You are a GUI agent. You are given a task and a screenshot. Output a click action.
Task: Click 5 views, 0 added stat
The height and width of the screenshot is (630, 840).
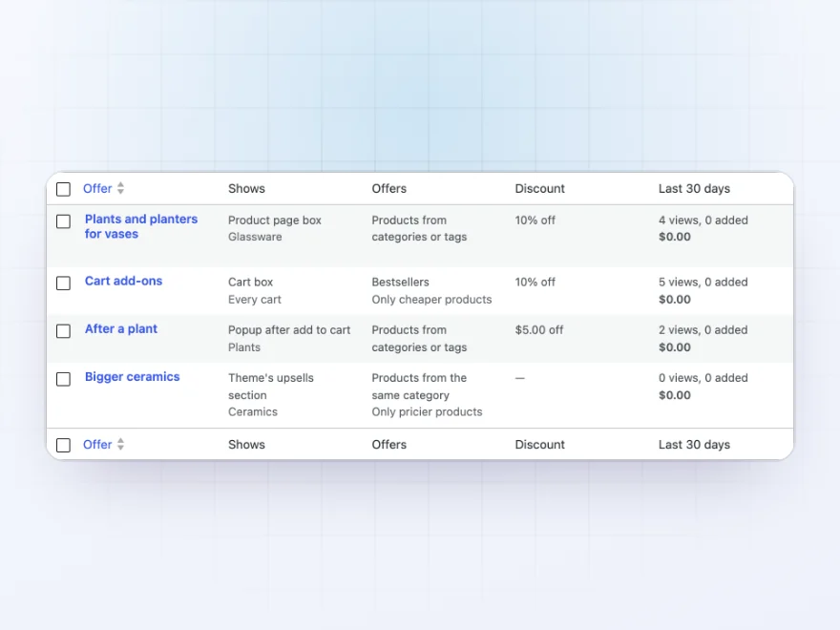tap(703, 282)
